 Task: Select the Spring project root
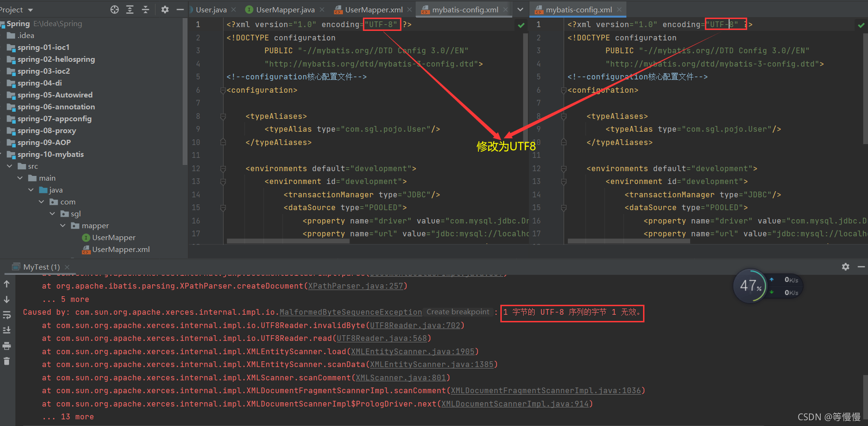tap(18, 23)
